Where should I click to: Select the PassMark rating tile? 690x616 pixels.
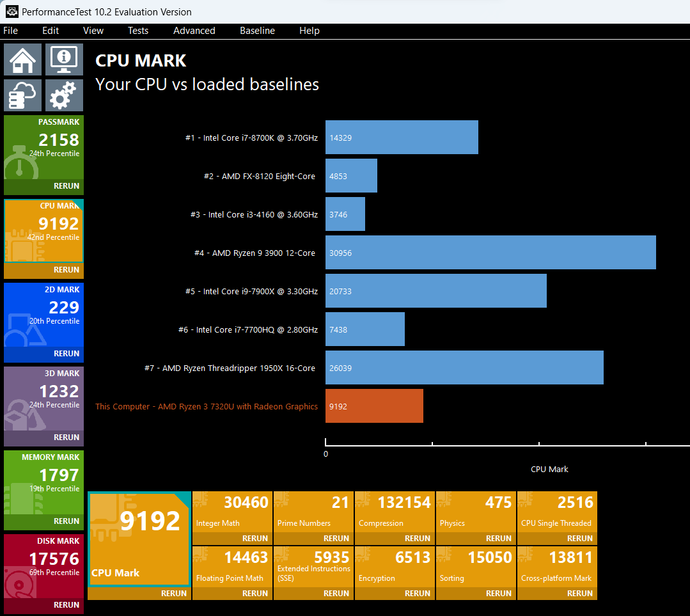43,147
